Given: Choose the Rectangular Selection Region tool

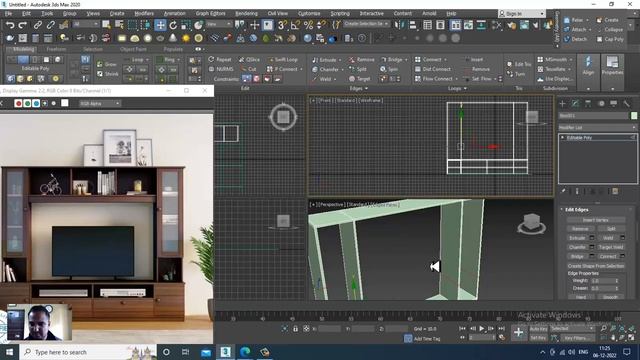Looking at the screenshot, I should 132,25.
